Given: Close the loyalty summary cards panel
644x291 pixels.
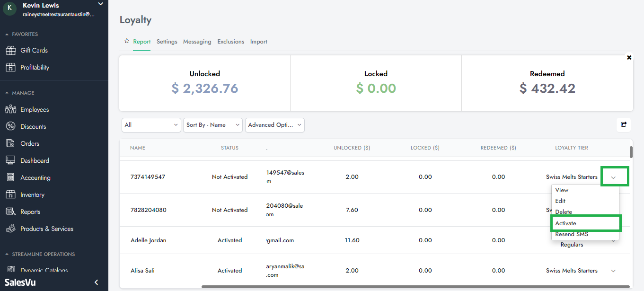Looking at the screenshot, I should click(629, 57).
